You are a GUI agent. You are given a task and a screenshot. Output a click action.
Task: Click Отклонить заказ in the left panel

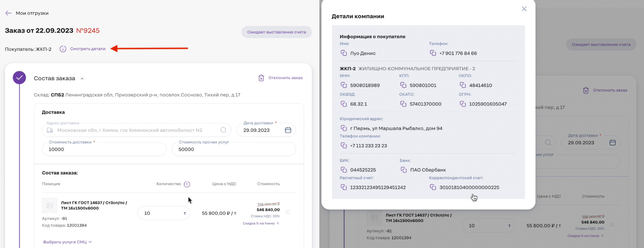coord(285,78)
